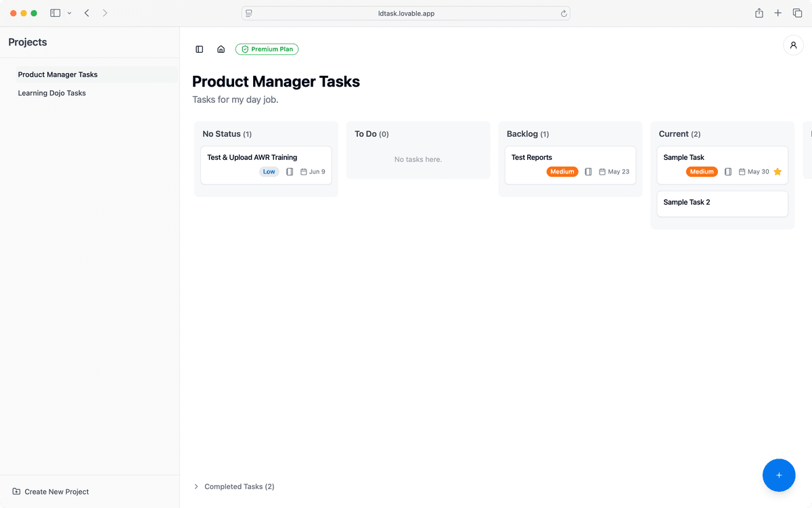Viewport: 812px width, 508px height.
Task: Open a new Safari tab
Action: [x=778, y=13]
